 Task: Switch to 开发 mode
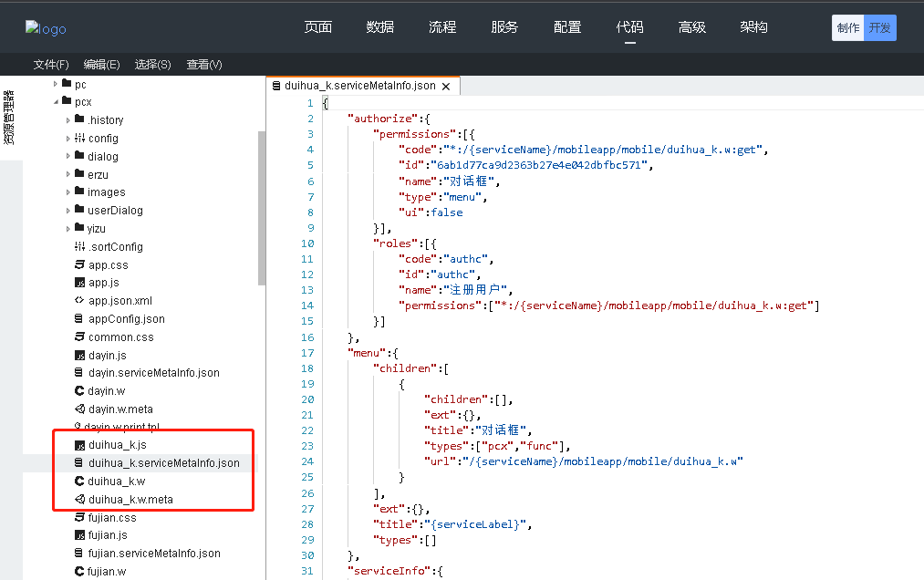880,28
